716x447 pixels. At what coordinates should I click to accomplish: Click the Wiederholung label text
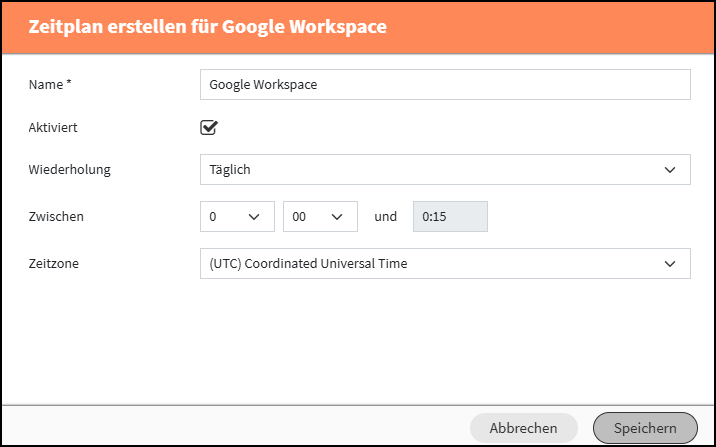pyautogui.click(x=69, y=169)
